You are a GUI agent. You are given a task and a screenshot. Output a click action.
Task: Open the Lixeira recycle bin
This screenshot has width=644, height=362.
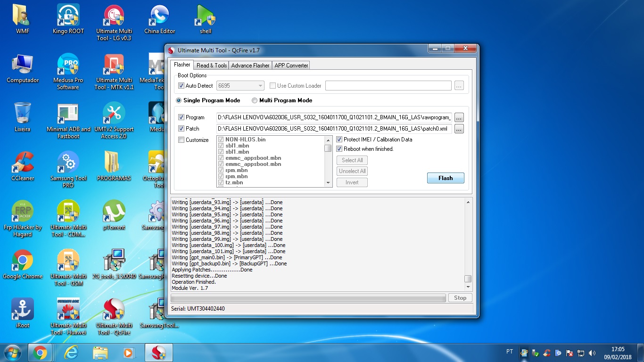[22, 117]
